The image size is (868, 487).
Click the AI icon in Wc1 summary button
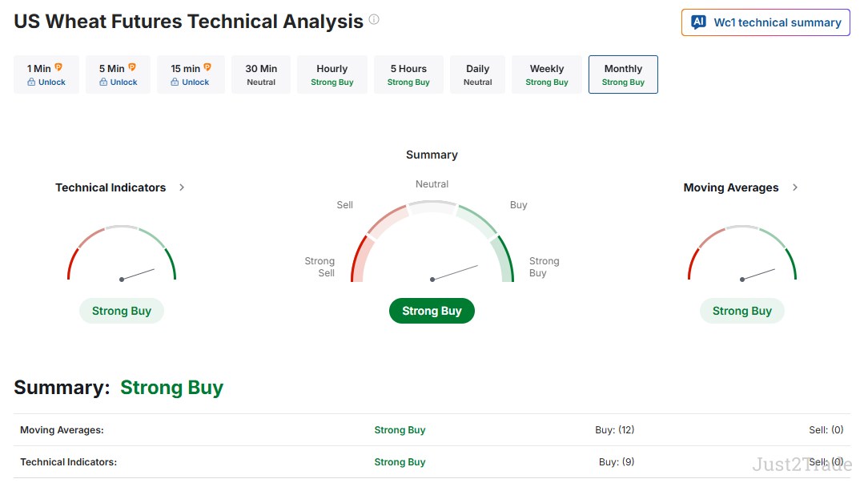698,22
